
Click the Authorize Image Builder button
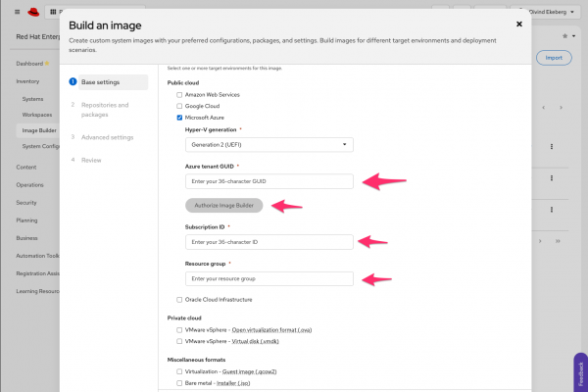223,206
